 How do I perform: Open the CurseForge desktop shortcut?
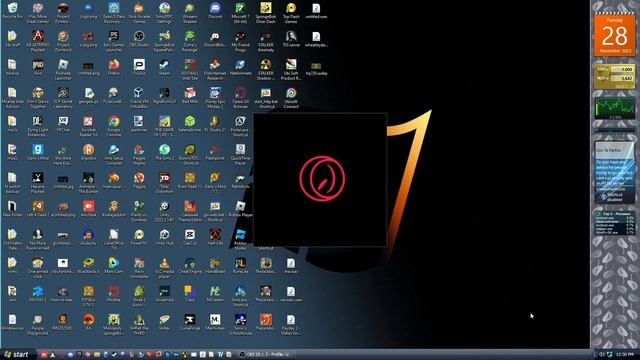click(190, 322)
